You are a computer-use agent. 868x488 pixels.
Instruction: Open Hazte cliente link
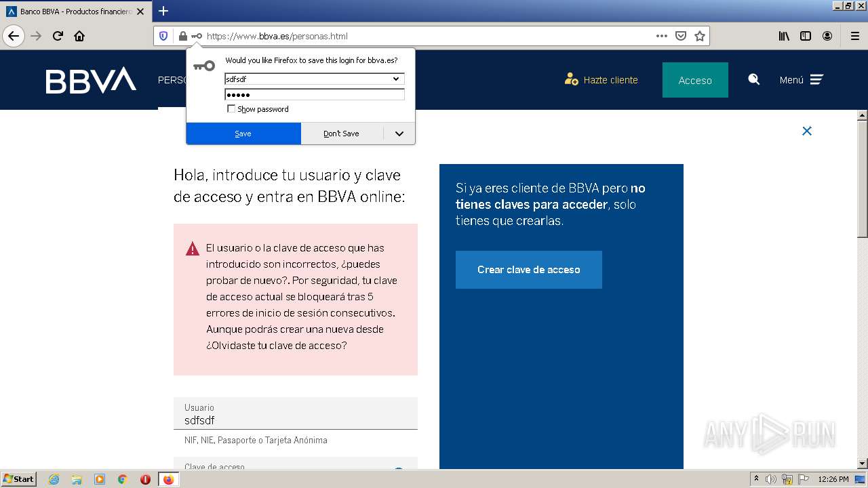click(601, 79)
